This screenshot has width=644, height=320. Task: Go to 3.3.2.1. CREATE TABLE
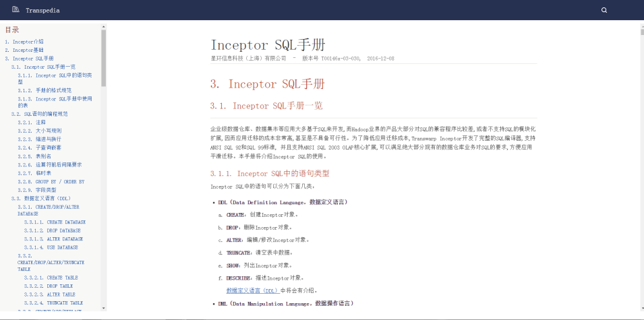(x=51, y=278)
